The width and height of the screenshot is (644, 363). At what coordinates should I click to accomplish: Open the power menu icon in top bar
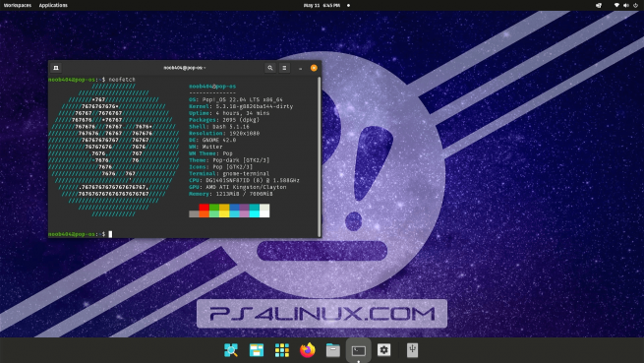click(x=636, y=5)
